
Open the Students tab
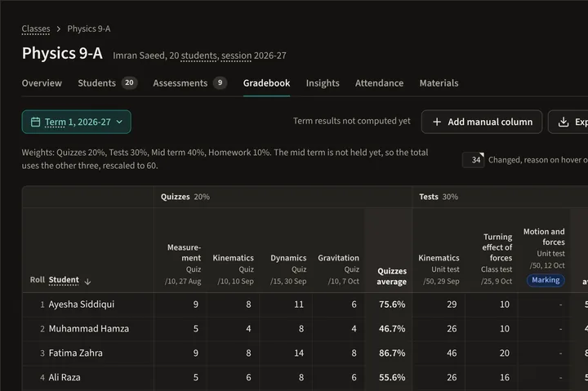click(108, 83)
